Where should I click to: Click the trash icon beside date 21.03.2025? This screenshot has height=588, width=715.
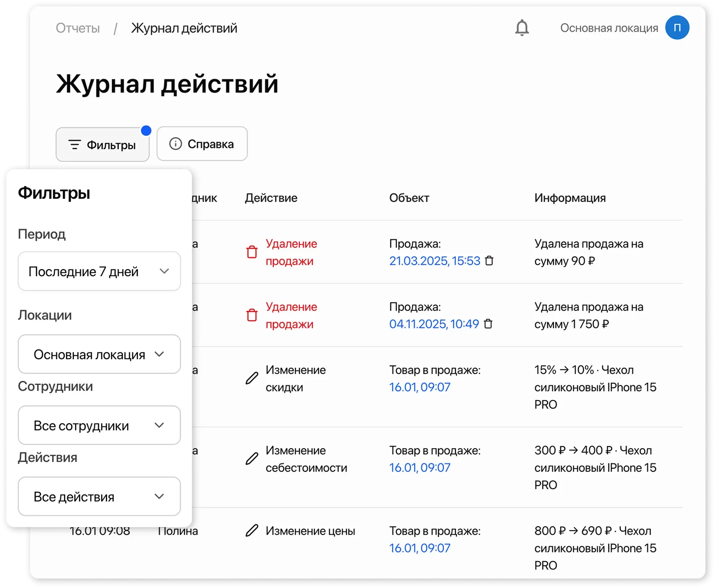[490, 261]
